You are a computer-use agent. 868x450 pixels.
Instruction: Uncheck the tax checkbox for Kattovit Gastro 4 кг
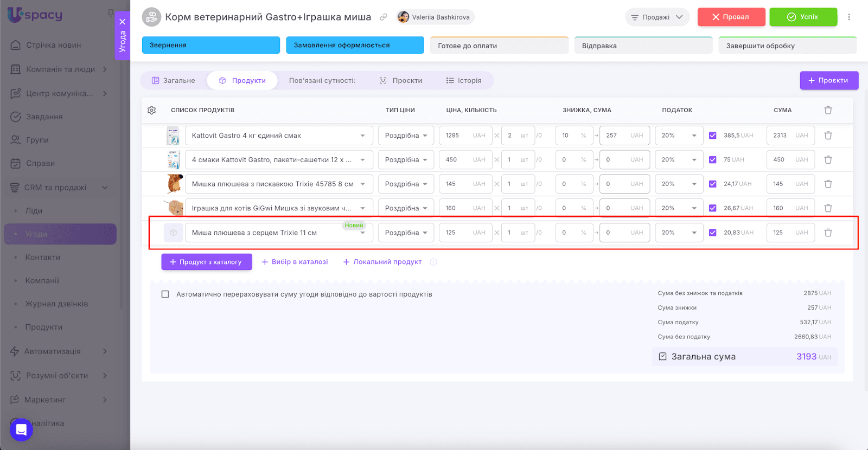(713, 136)
